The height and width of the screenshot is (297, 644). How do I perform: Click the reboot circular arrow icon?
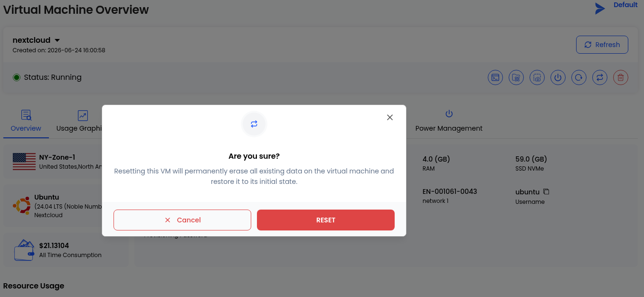(x=579, y=77)
